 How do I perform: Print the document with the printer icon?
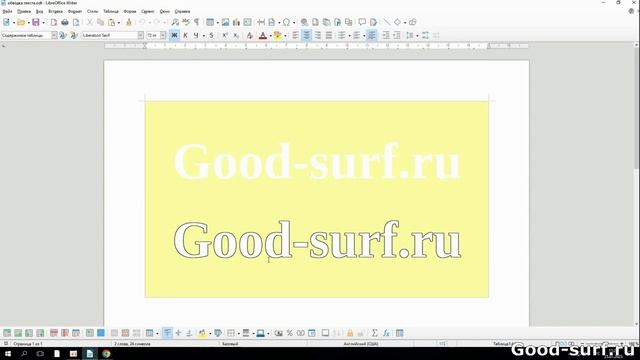click(64, 22)
